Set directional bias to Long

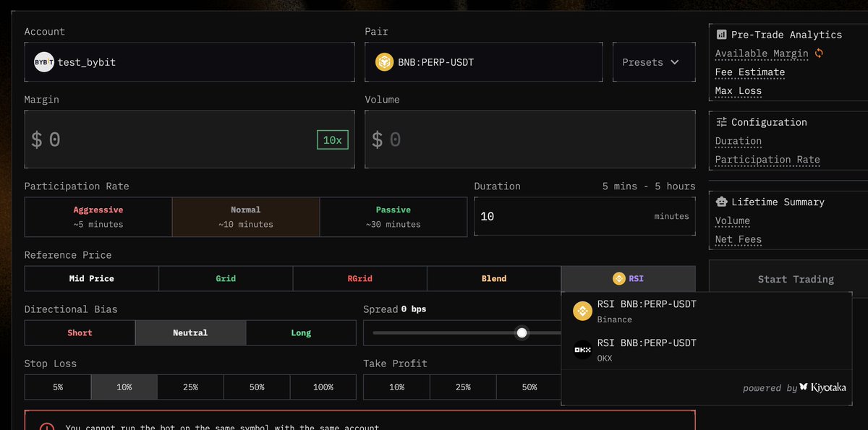[x=301, y=332]
